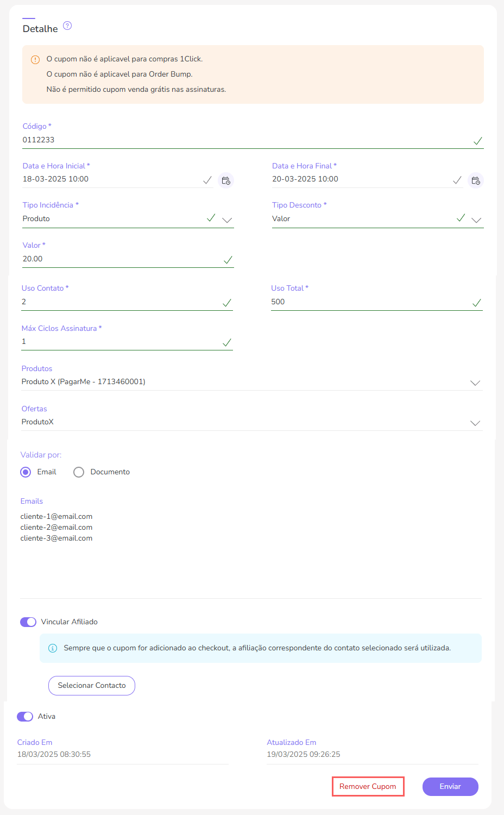Click the Uso Total input field

coord(369,302)
